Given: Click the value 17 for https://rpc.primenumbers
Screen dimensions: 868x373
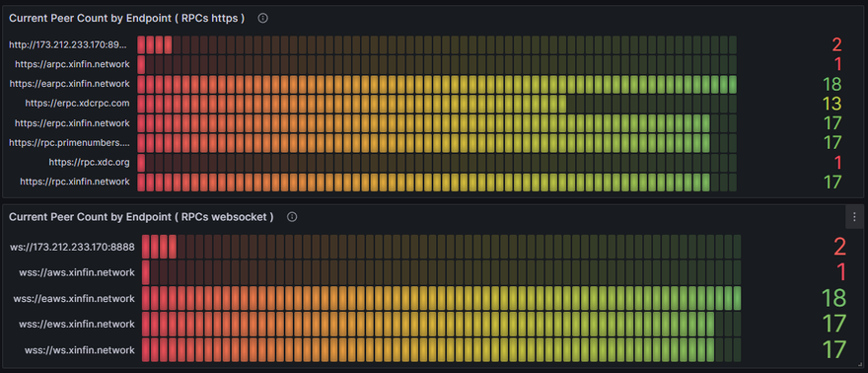Looking at the screenshot, I should pos(832,143).
